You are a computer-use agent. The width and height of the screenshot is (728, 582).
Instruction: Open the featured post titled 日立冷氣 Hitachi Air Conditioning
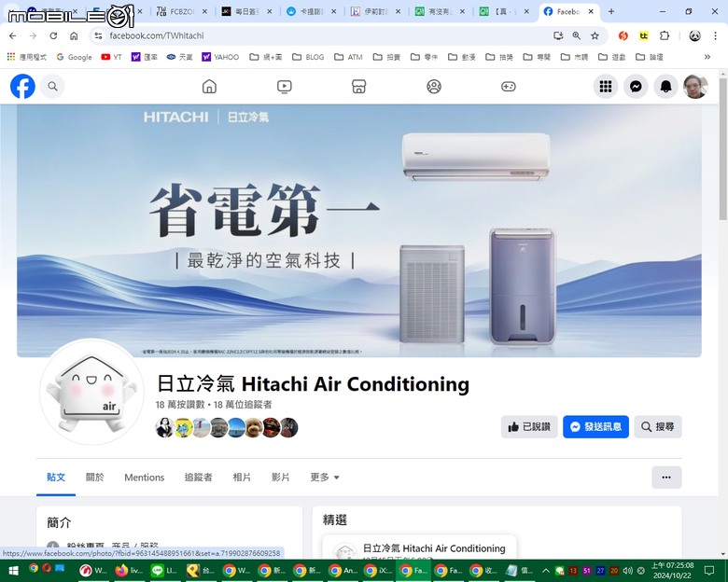coord(434,548)
